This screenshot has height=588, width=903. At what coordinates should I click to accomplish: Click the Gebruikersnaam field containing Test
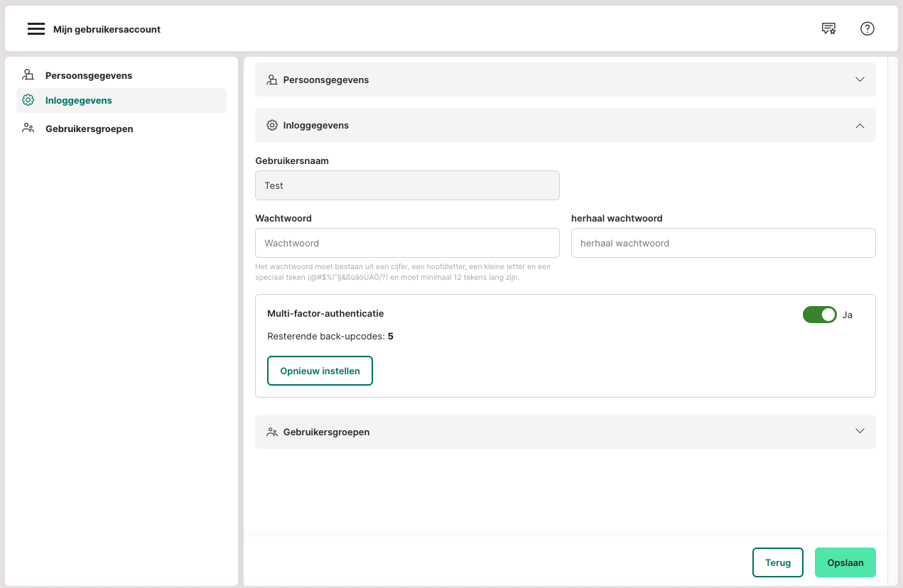tap(407, 185)
